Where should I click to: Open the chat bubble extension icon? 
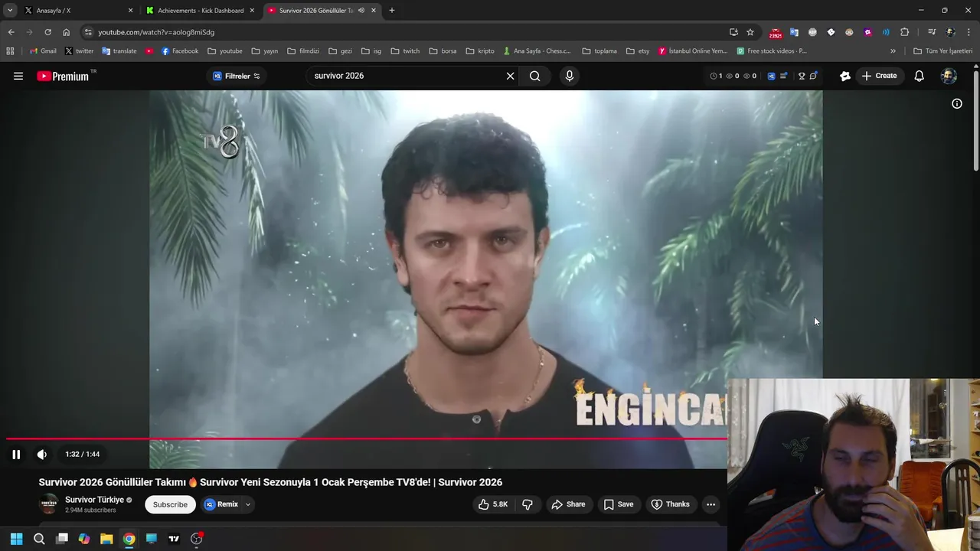813,76
